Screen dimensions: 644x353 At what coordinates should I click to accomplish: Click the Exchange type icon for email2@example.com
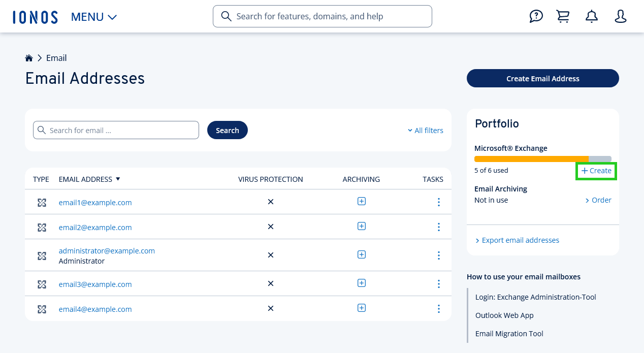[x=42, y=228]
